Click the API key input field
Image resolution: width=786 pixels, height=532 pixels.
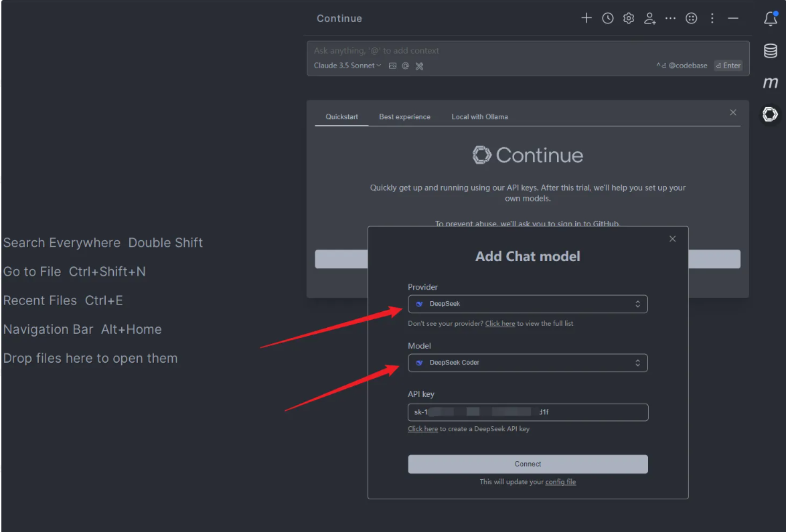pos(528,412)
